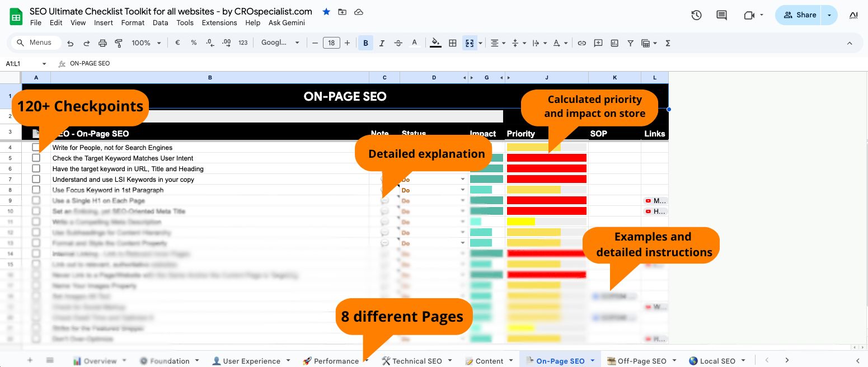Expand the font family dropdown
This screenshot has width=868, height=367.
(280, 43)
